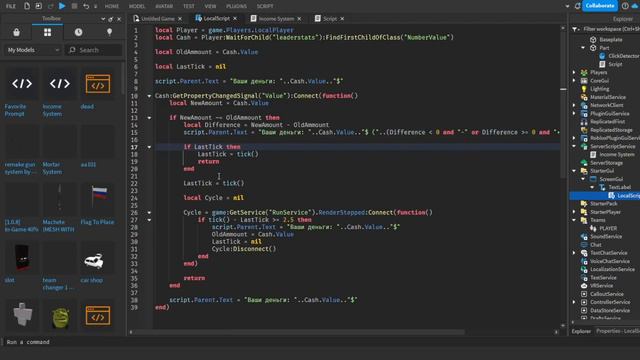Click the Baseplate part icon
The height and width of the screenshot is (360, 640).
(x=593, y=40)
